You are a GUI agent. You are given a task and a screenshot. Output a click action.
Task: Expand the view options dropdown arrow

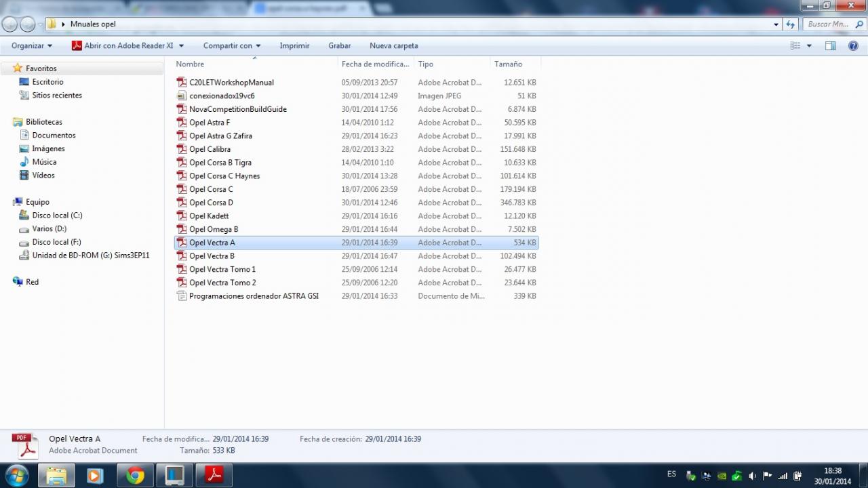[x=809, y=46]
